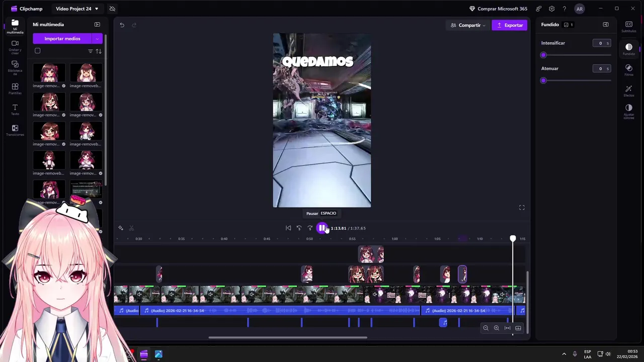The image size is (644, 362).
Task: Click the taskbar microphone icon
Action: [x=575, y=354]
